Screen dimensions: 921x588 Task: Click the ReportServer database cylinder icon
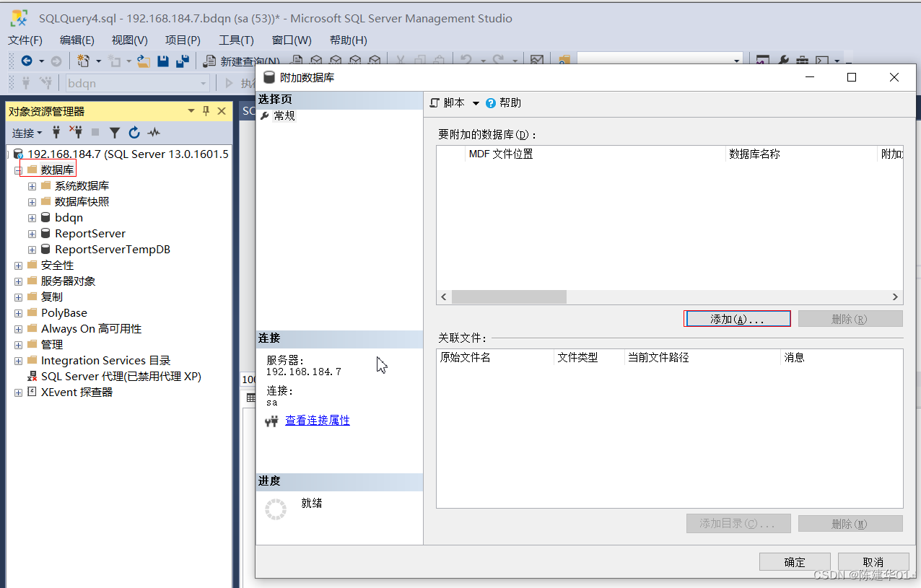(x=45, y=234)
